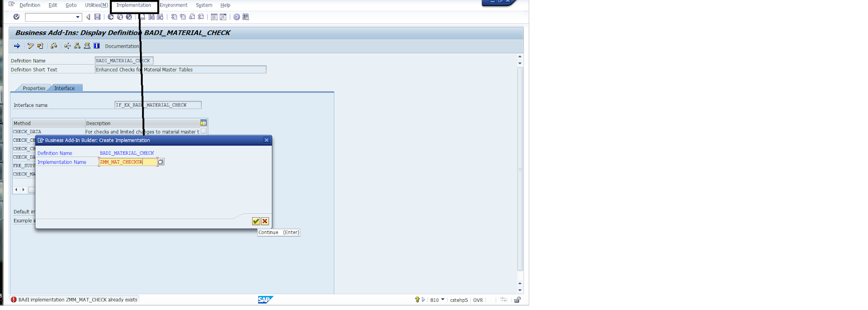Open the search help next to Implementation Name

click(161, 162)
